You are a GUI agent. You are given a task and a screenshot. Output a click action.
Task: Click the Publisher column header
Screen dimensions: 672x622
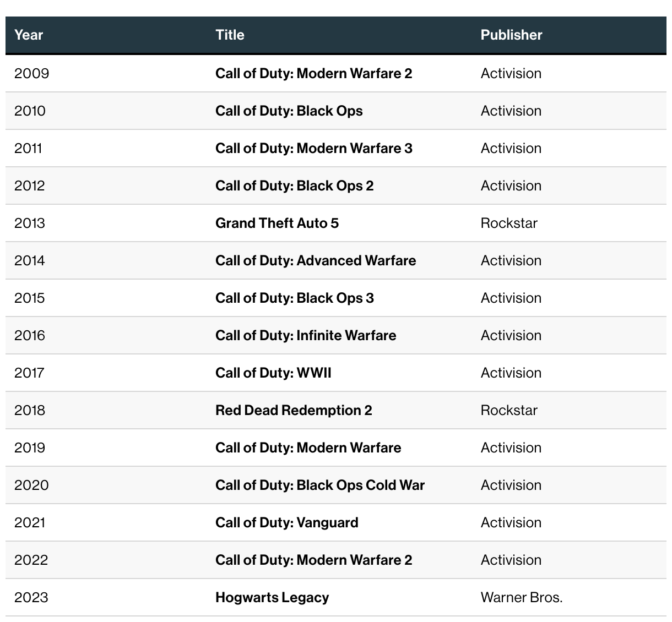pyautogui.click(x=511, y=35)
